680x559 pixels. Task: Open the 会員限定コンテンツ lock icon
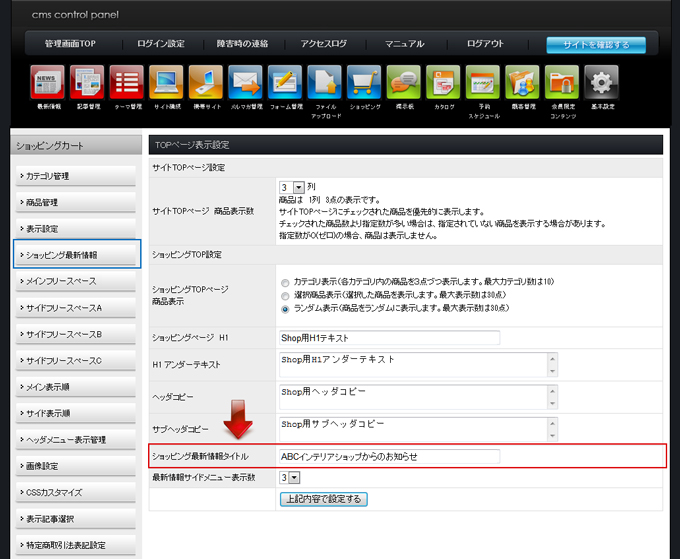562,82
